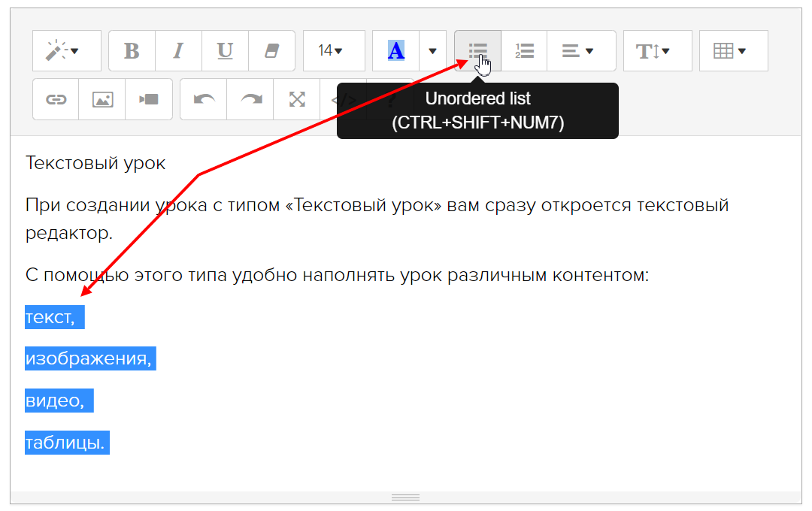
Task: Open the font size 14 dropdown
Action: [334, 51]
